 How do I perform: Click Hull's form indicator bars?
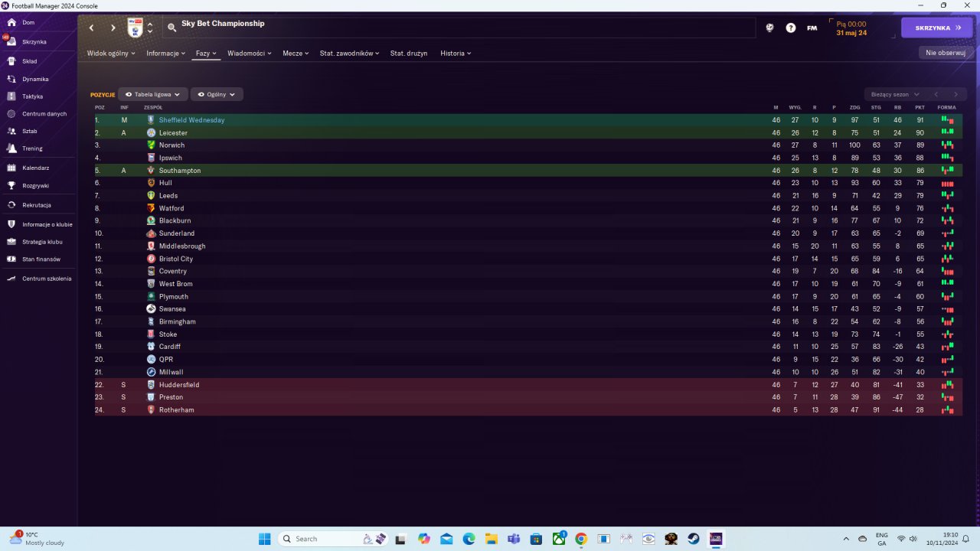pos(947,184)
